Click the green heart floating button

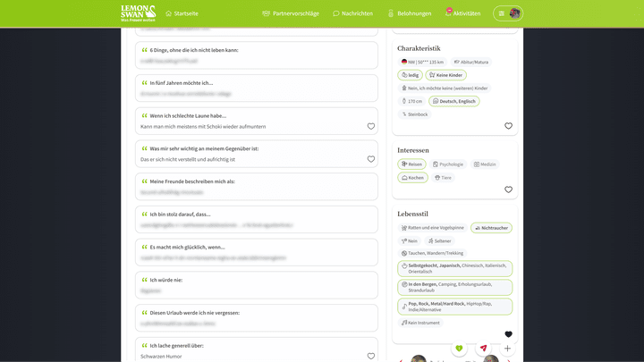(x=459, y=349)
